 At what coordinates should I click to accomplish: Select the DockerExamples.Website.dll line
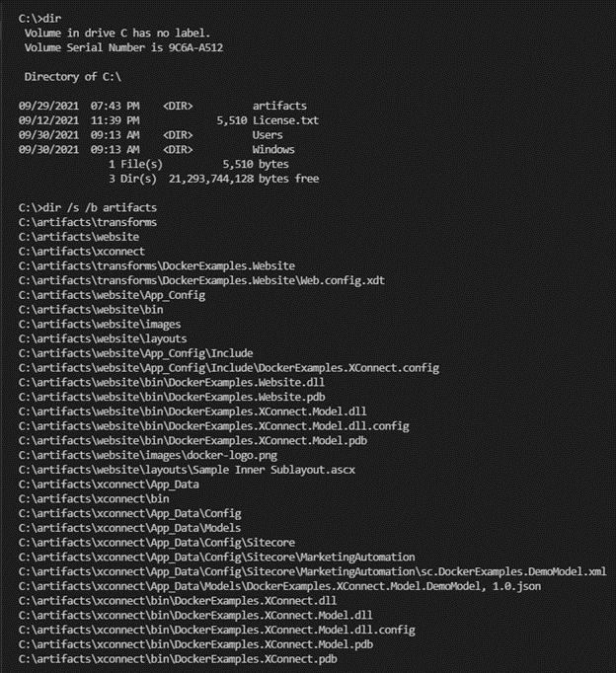coord(172,383)
